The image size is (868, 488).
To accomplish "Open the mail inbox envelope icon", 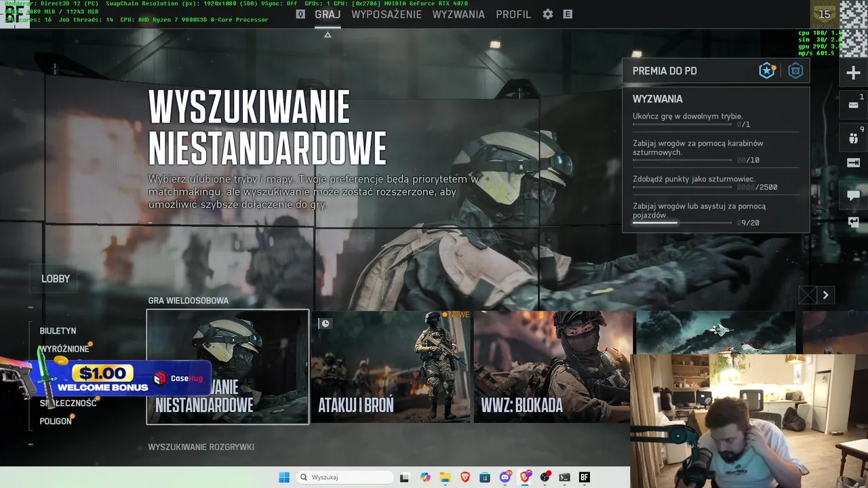I will tap(854, 105).
